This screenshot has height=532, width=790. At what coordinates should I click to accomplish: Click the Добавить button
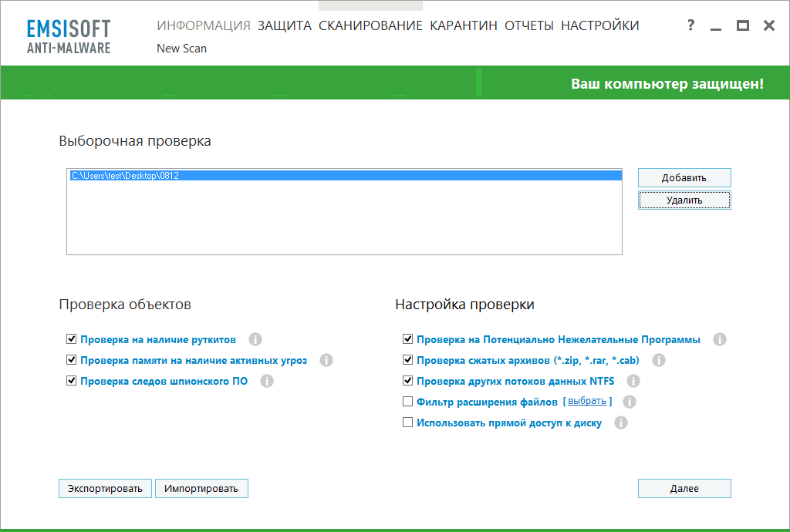click(x=684, y=177)
